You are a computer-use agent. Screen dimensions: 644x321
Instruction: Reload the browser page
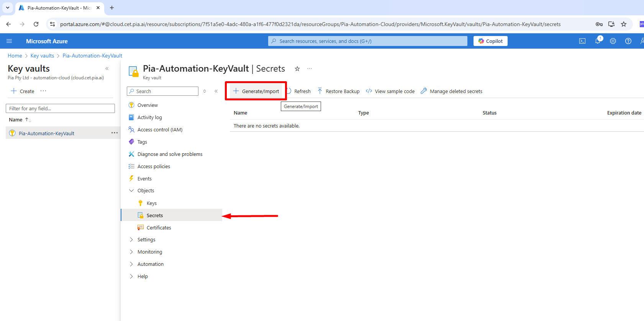[x=36, y=24]
